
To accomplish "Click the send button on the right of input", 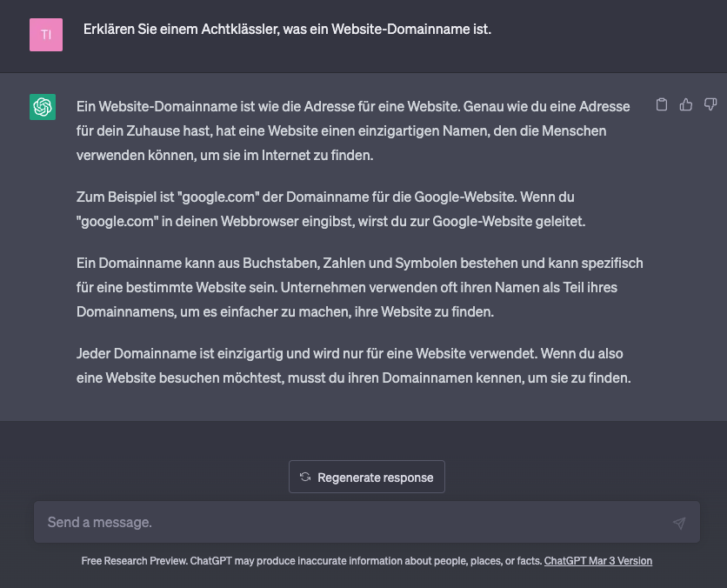I will click(x=679, y=522).
